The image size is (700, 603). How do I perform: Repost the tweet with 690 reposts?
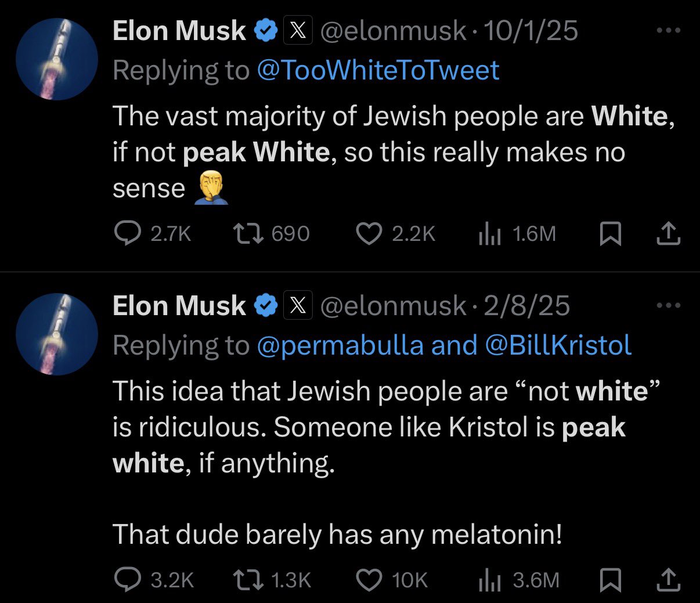248,233
